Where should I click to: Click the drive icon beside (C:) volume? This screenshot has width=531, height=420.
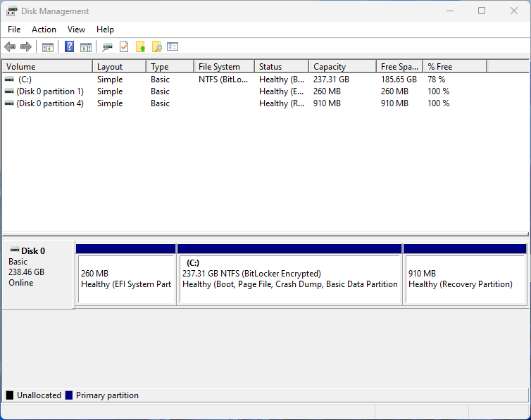click(9, 79)
